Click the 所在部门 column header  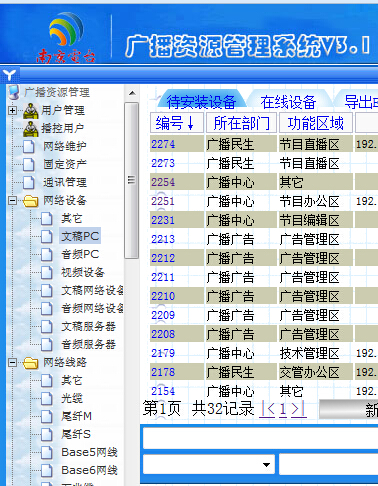241,123
